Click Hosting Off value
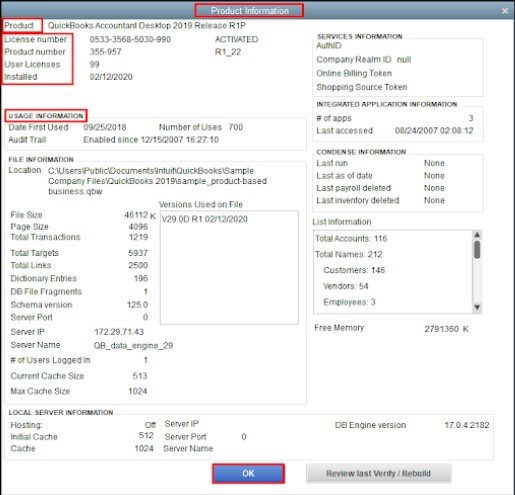The height and width of the screenshot is (495, 515). pos(150,425)
